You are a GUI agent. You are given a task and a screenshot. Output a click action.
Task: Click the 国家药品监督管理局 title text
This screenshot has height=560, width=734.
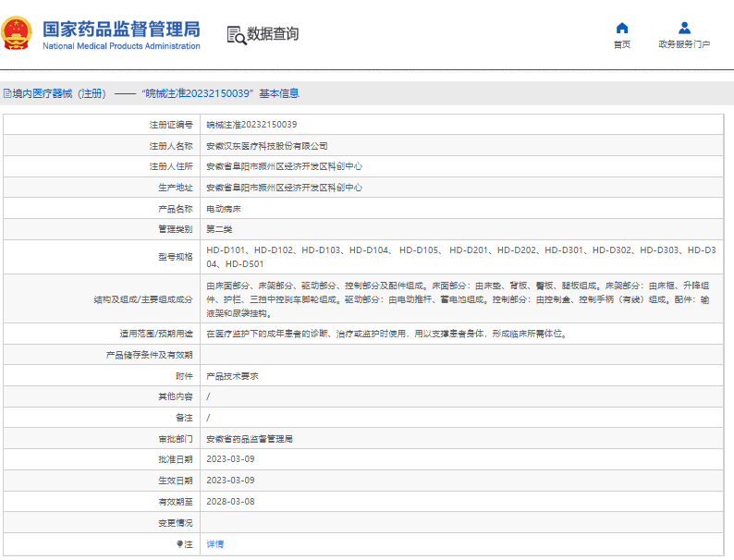click(x=121, y=29)
